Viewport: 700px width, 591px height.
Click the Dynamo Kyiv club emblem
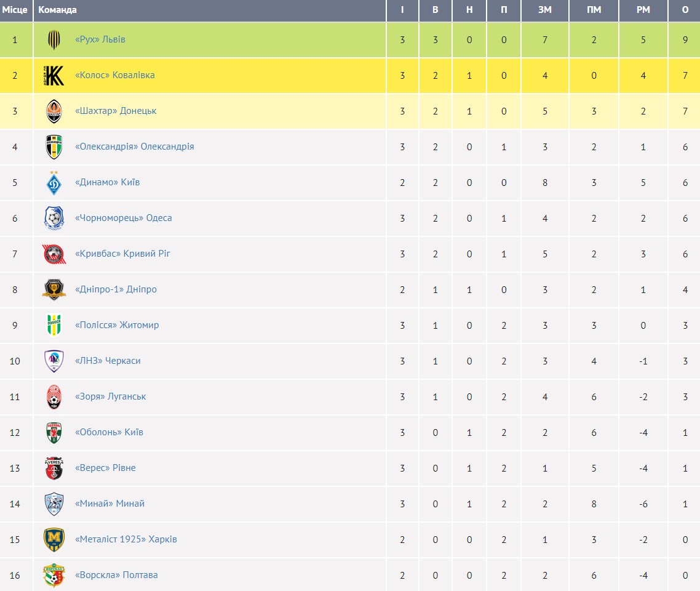pyautogui.click(x=54, y=183)
